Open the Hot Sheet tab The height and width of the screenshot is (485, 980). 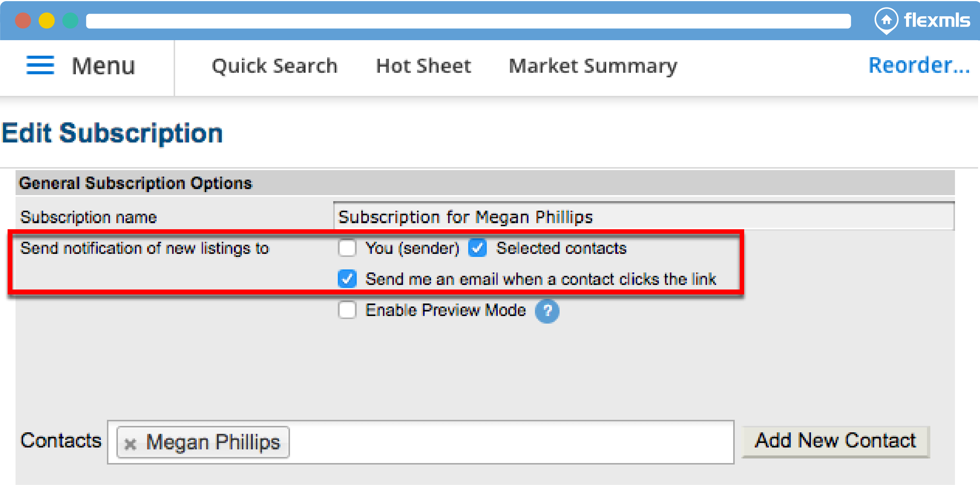pos(423,66)
